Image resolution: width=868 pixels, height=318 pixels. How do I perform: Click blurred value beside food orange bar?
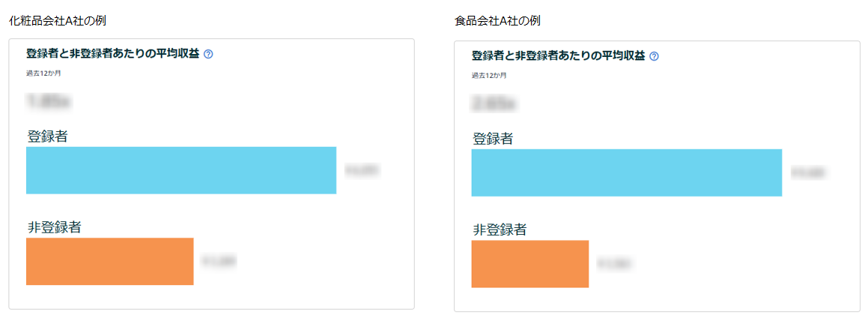(615, 264)
